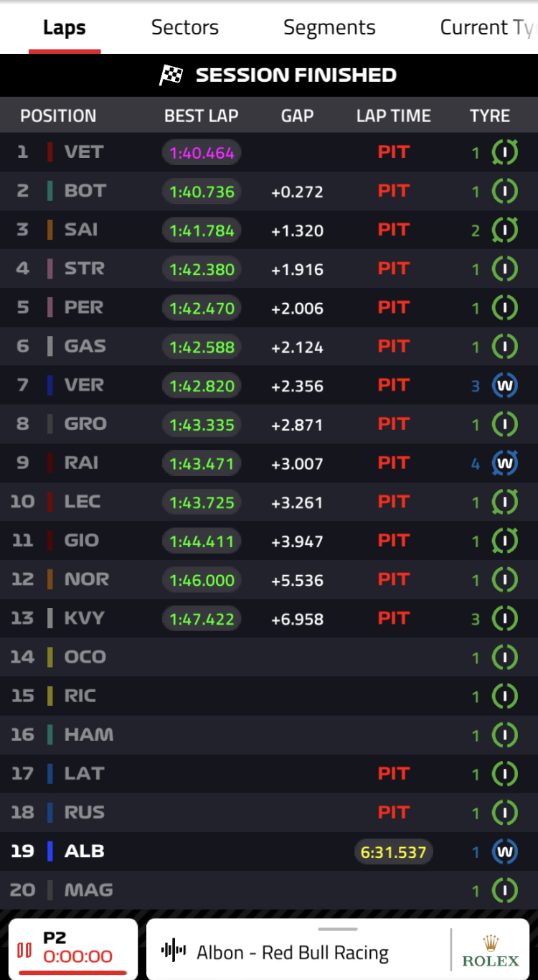Click the red session progress bar under P2
This screenshot has width=538, height=980.
[x=73, y=973]
